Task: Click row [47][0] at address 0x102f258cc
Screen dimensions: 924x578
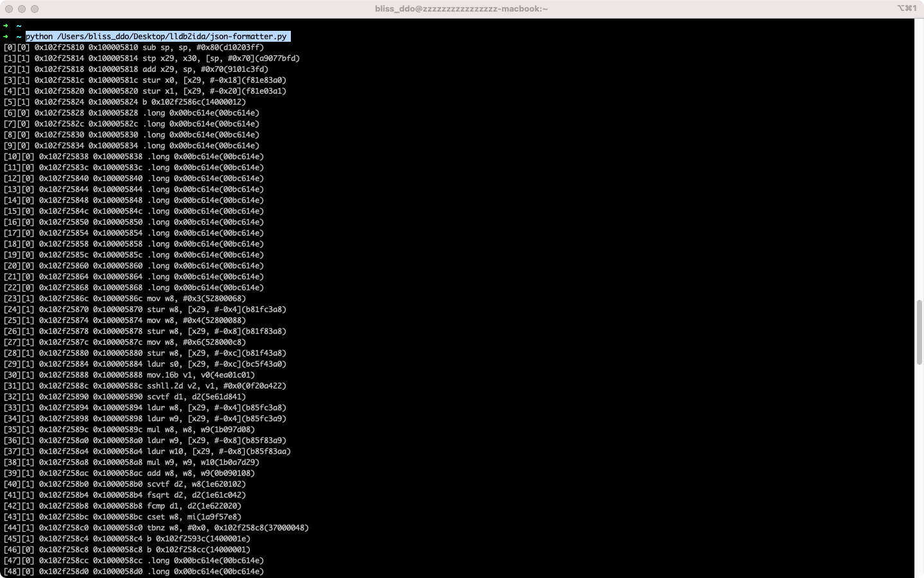Action: click(x=134, y=561)
